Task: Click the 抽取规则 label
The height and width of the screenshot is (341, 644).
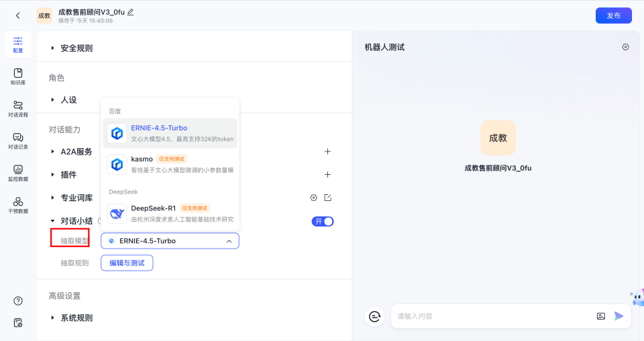Action: [x=74, y=263]
